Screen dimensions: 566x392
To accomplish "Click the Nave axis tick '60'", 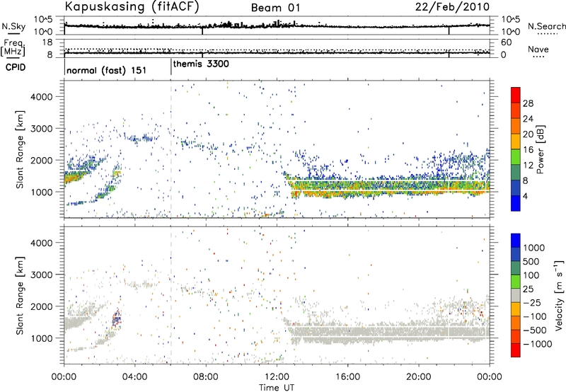I will (x=506, y=42).
